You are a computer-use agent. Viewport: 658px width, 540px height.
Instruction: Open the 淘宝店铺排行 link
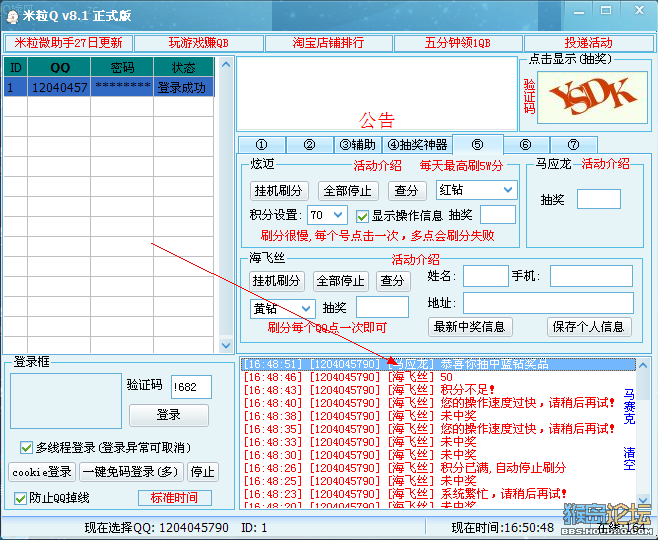(329, 43)
